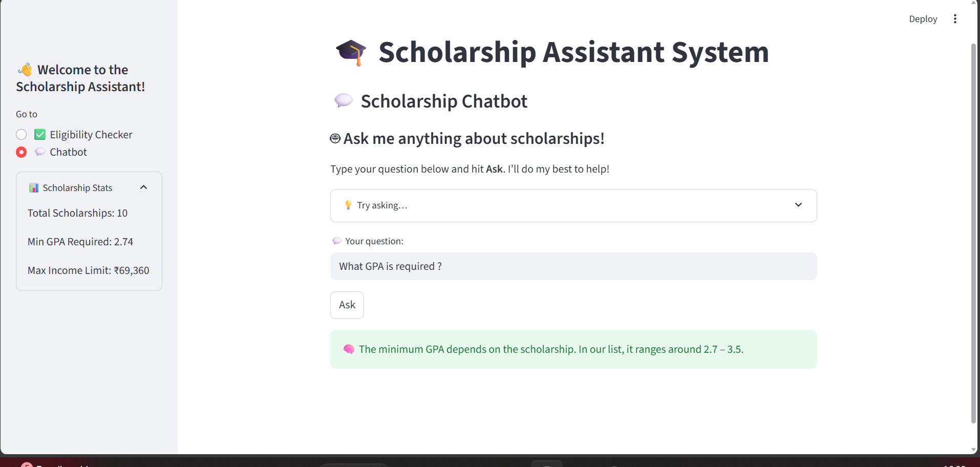The width and height of the screenshot is (980, 467).
Task: Click the graduation cap icon in the title
Action: coord(351,52)
